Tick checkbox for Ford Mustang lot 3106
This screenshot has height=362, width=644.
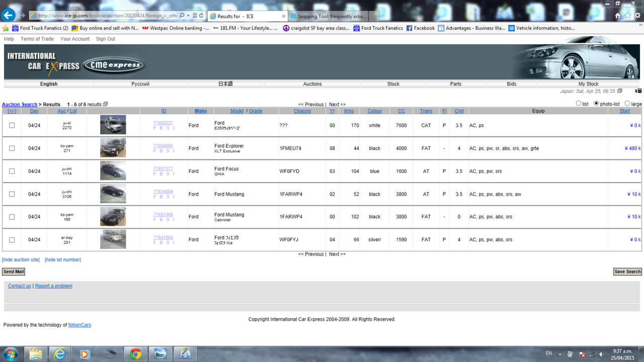click(x=12, y=194)
